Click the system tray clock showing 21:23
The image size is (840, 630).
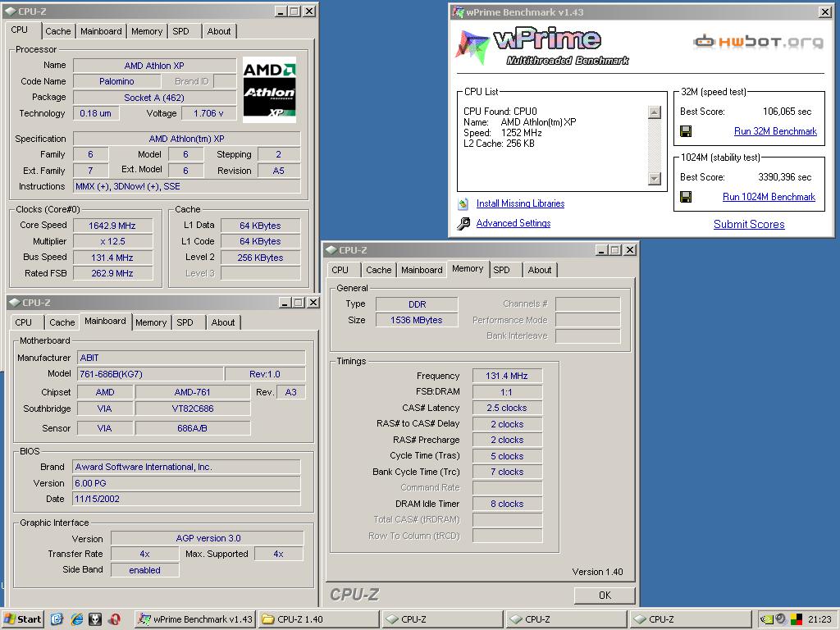tap(819, 619)
